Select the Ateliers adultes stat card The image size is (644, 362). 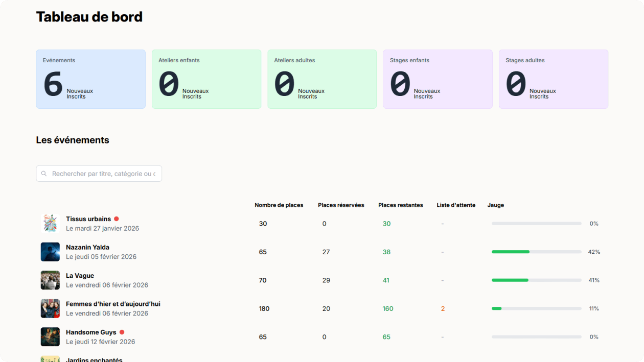point(322,79)
